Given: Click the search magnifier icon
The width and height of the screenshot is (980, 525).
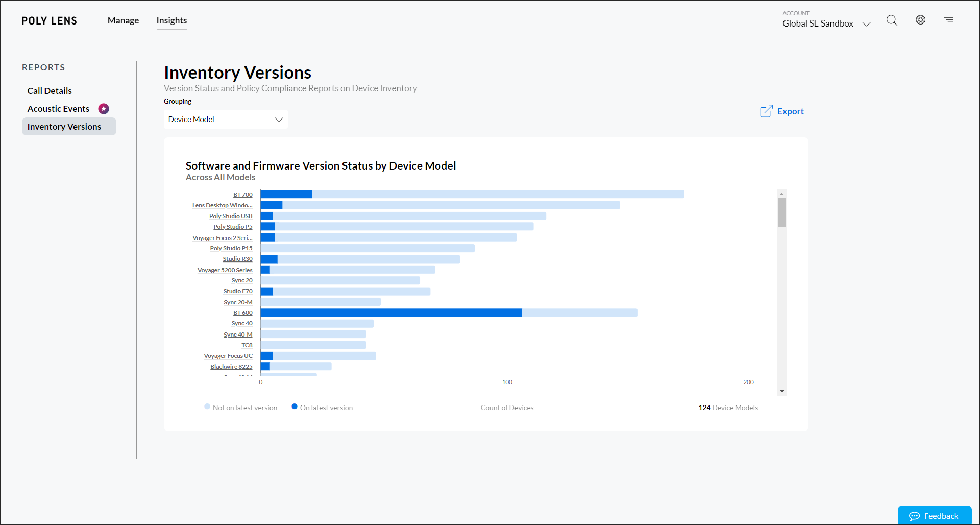Looking at the screenshot, I should click(892, 20).
